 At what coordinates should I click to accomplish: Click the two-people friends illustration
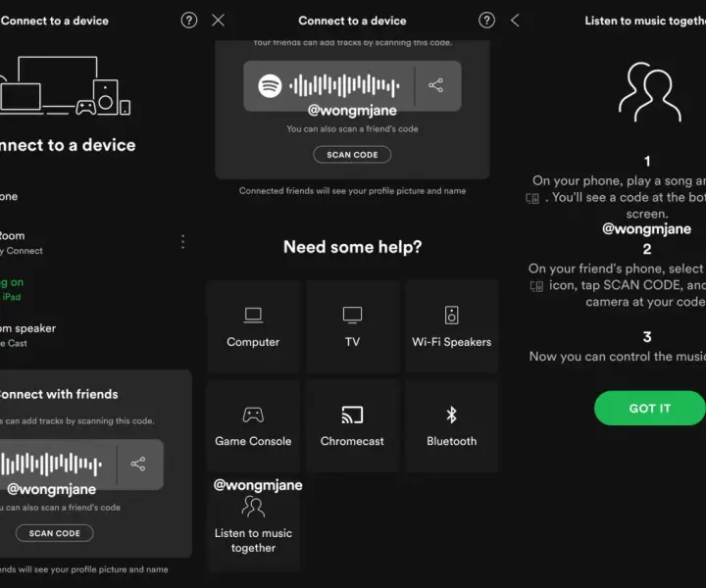(x=649, y=92)
